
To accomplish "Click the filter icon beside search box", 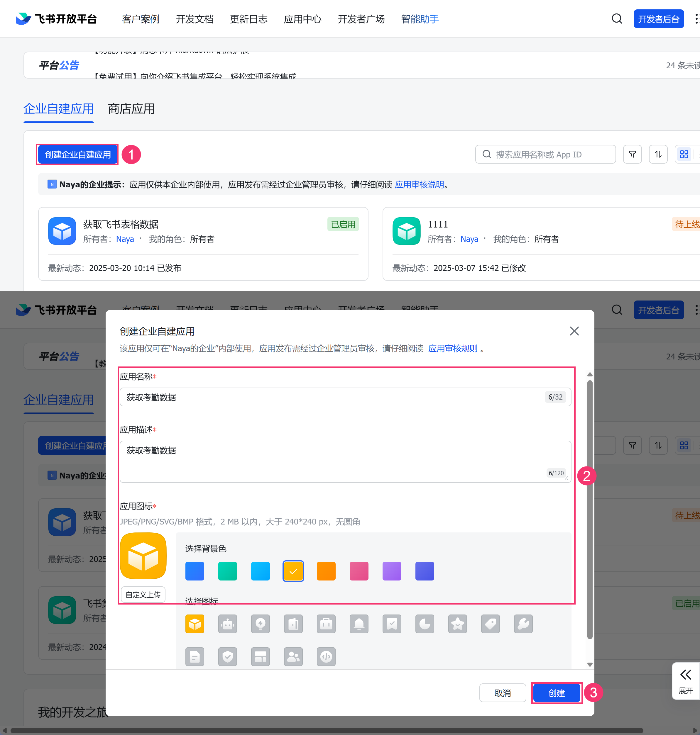I will click(632, 155).
